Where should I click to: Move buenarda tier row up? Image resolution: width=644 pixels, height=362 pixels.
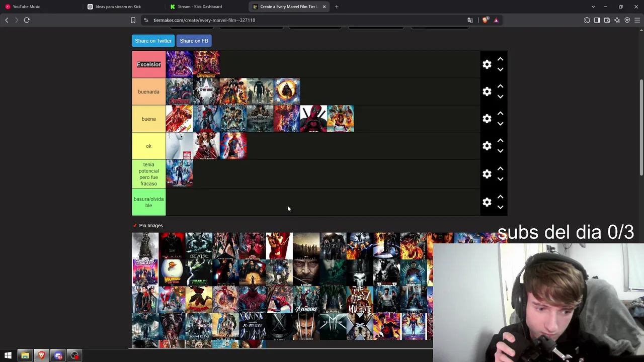pyautogui.click(x=500, y=86)
